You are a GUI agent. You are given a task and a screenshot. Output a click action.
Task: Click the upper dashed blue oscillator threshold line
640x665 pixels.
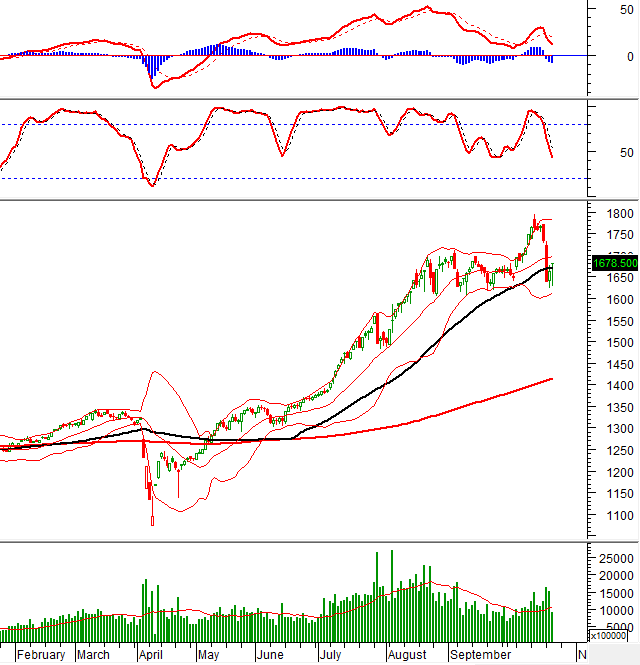coord(300,125)
